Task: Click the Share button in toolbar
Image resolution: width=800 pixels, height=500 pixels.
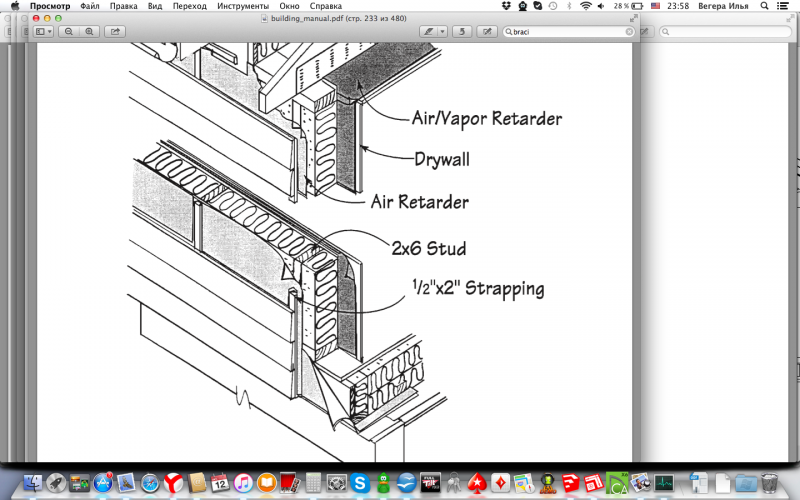Action: click(115, 32)
